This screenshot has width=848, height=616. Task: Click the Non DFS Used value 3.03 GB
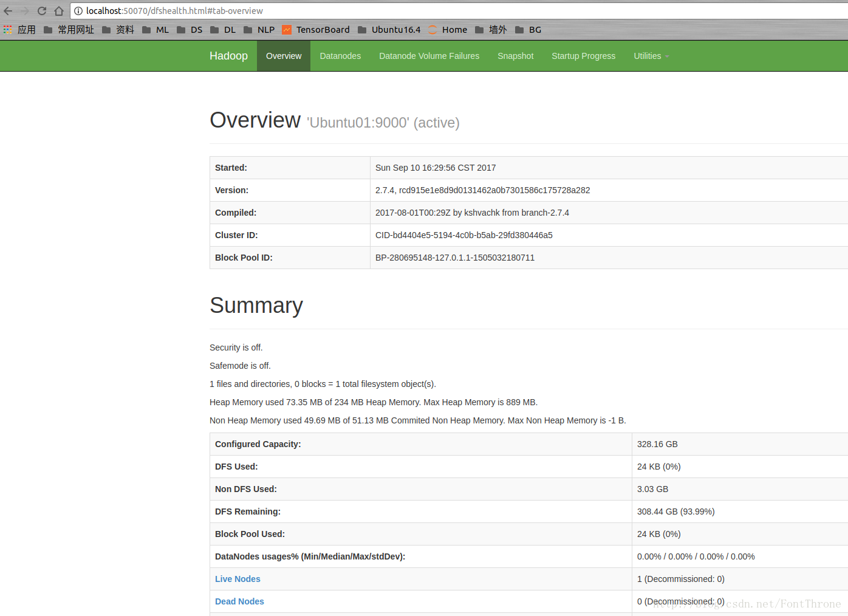pos(652,489)
